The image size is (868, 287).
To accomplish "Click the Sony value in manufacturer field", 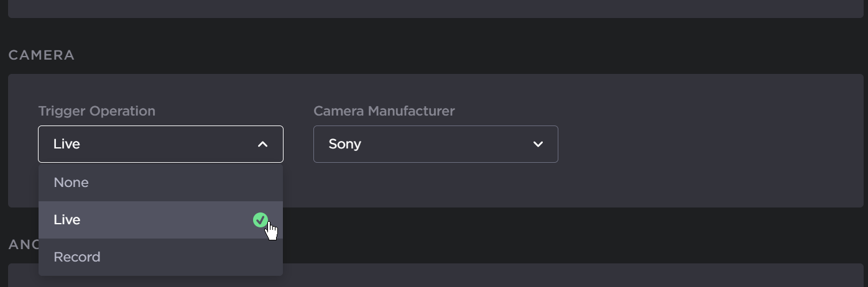I will pyautogui.click(x=345, y=144).
